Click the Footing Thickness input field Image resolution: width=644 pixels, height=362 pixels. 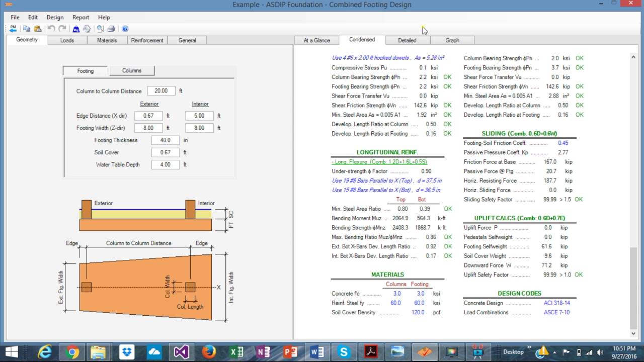(165, 140)
